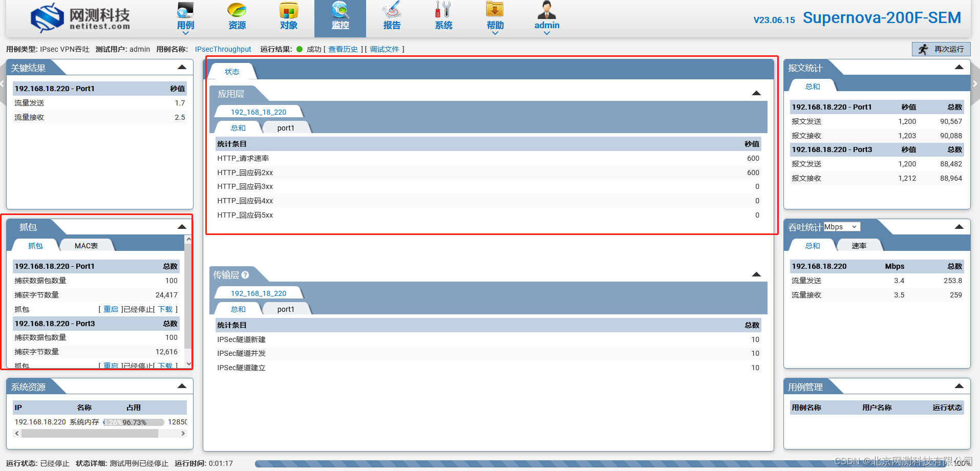Click the right page-edge collapse arrow
The image size is (980, 471).
point(975,83)
